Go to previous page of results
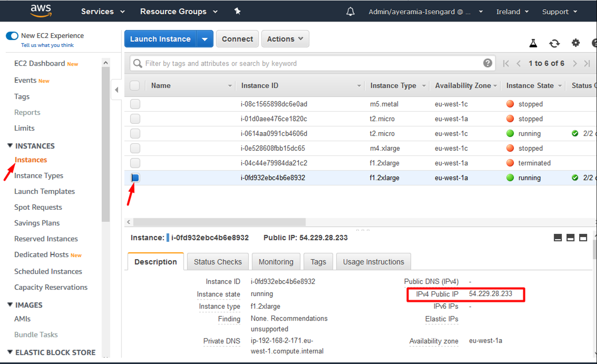This screenshot has width=597, height=364. (x=519, y=63)
